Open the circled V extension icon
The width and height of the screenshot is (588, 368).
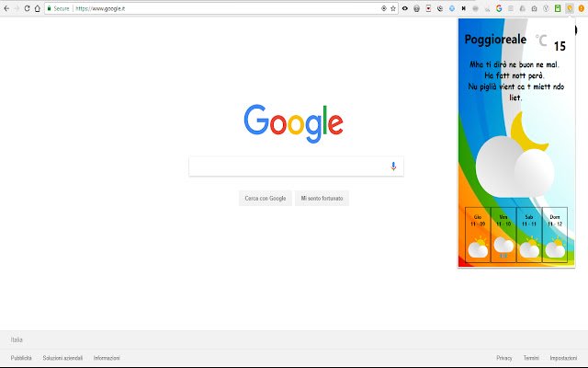coord(546,8)
